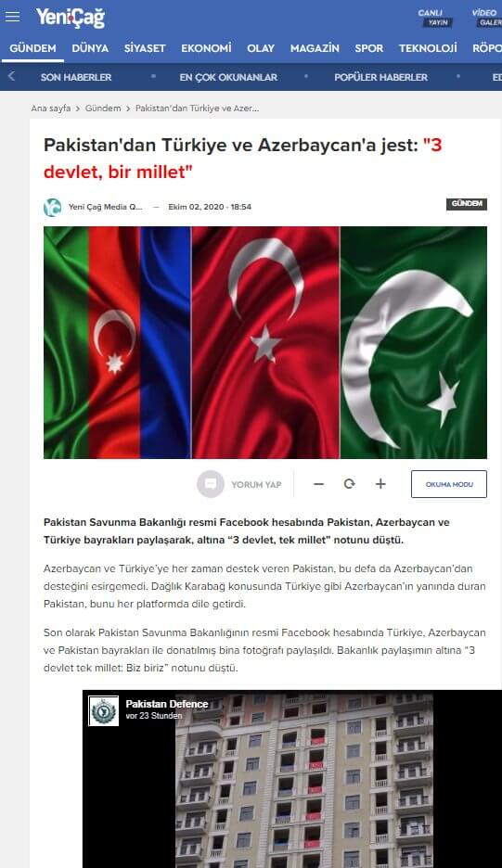Click the Pakistan Defence profile picture
Screen dimensions: 502x868
click(104, 710)
